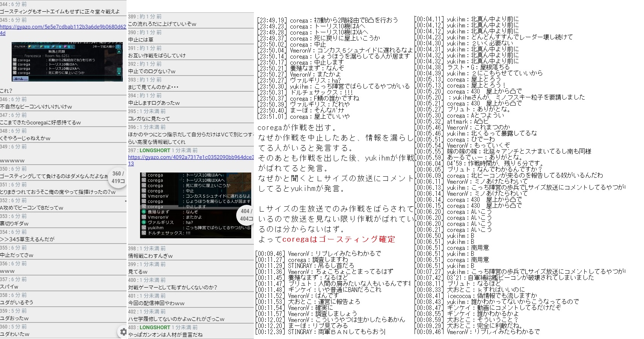Screen dimensions: 644x339
Task: Click LONGSHORT username in comment 403
Action: (x=155, y=327)
